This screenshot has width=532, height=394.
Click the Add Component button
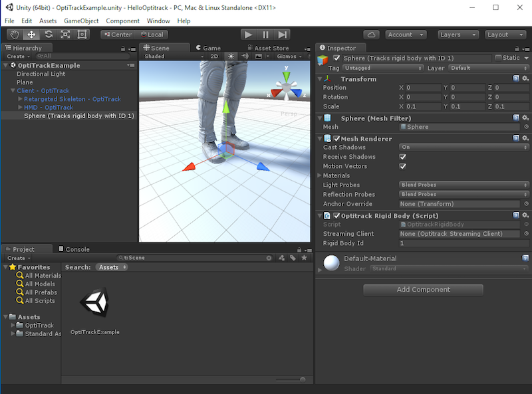[423, 290]
